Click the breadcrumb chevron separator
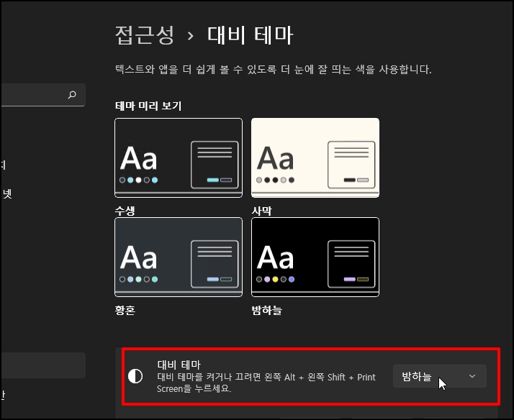This screenshot has height=420, width=514. click(x=191, y=36)
